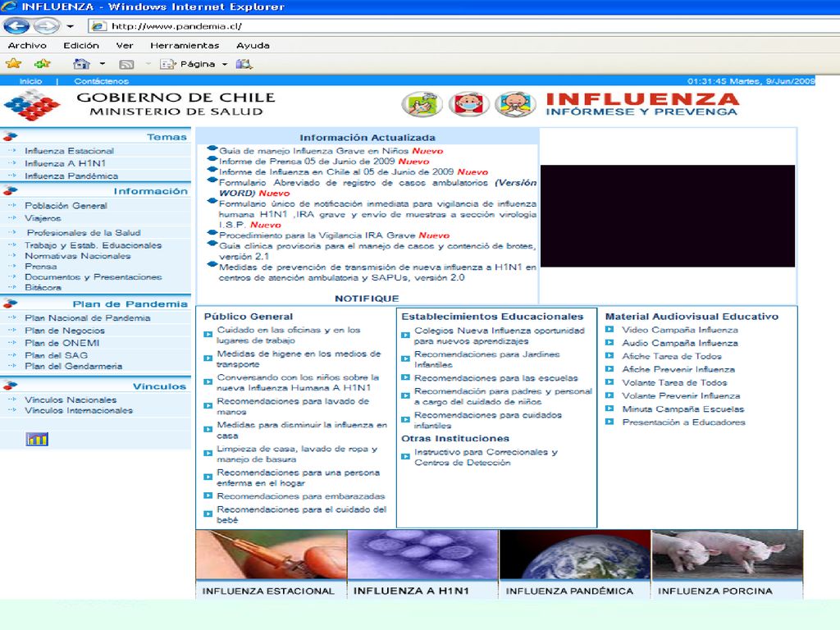Screen dimensions: 840x630
Task: Click the NOTIFIQUE heading link
Action: [x=367, y=299]
